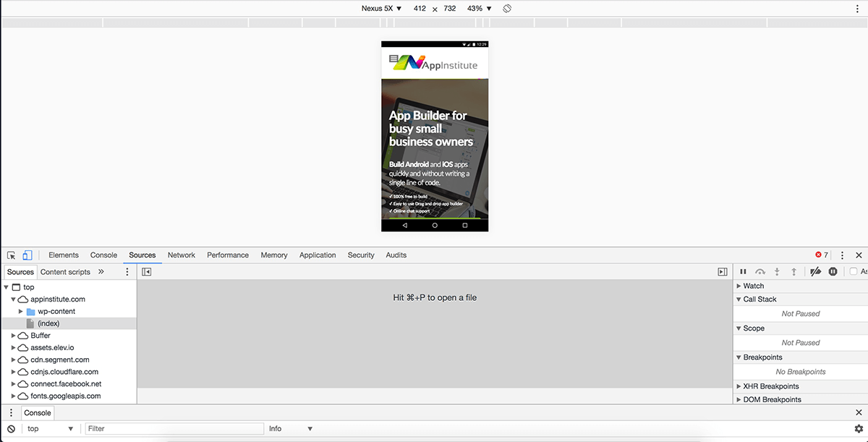Show more navigator tabs with chevron
This screenshot has height=442, width=868.
click(x=101, y=272)
